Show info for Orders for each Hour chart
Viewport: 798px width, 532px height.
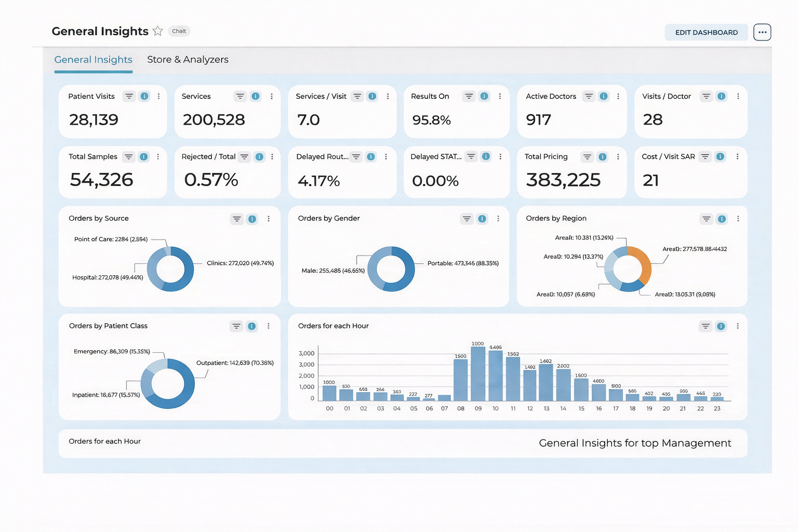[721, 326]
